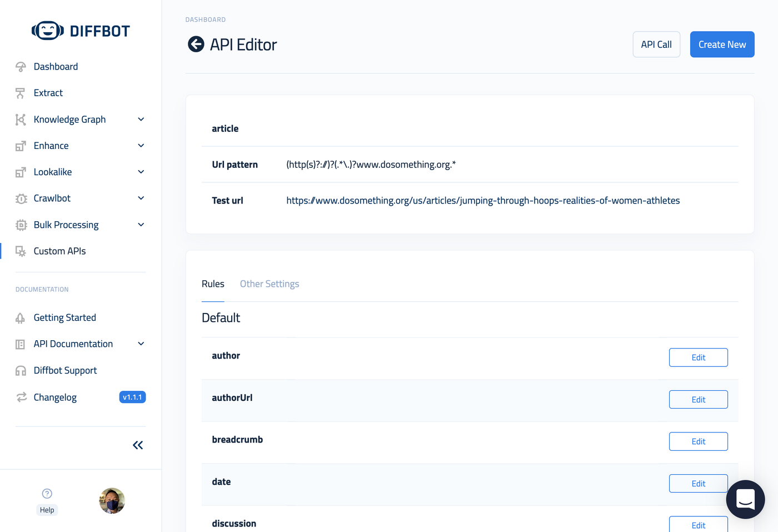This screenshot has height=532, width=778.
Task: Click the Custom APIs gear icon
Action: click(21, 251)
